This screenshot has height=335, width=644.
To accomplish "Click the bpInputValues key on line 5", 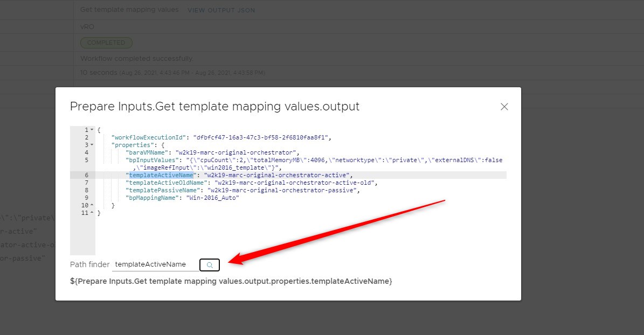I will pyautogui.click(x=153, y=160).
